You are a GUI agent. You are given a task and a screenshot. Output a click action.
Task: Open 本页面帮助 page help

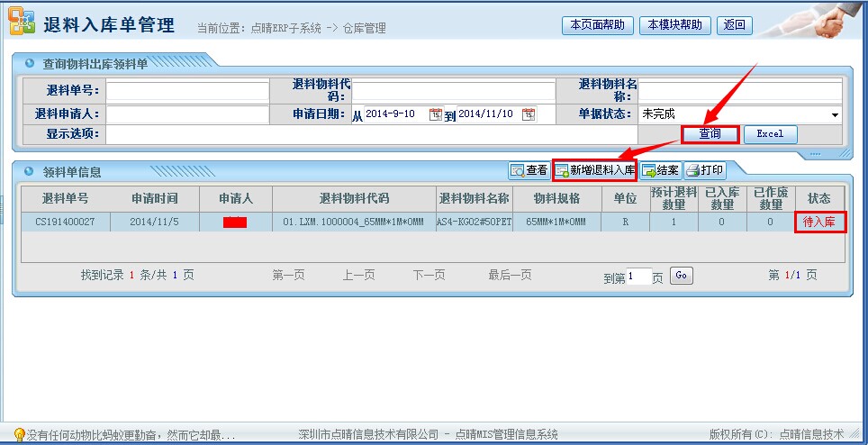click(x=598, y=25)
